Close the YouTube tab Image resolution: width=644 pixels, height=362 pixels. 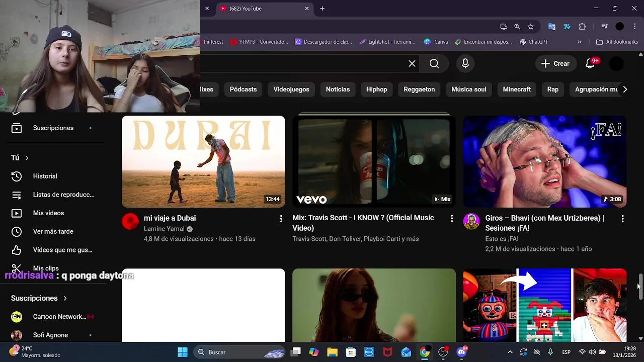[307, 9]
